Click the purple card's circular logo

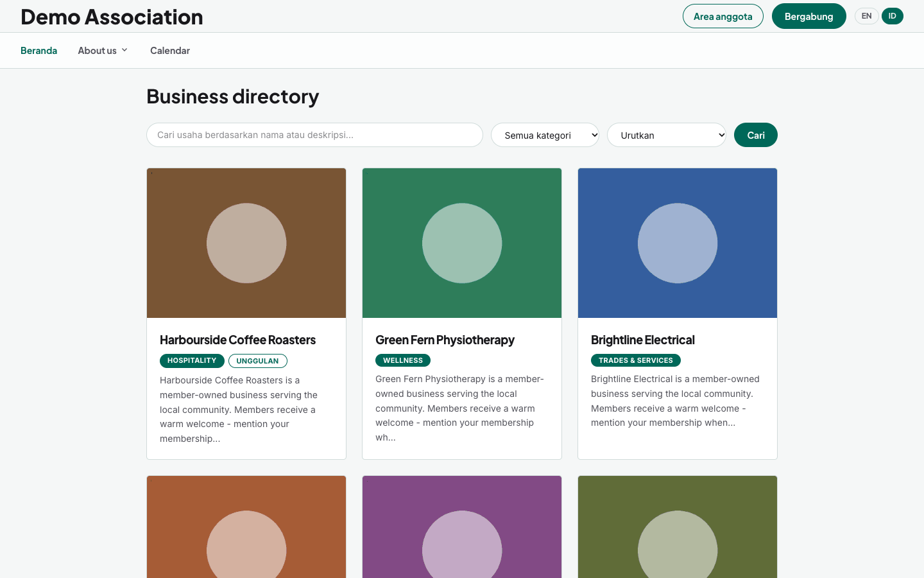click(462, 545)
